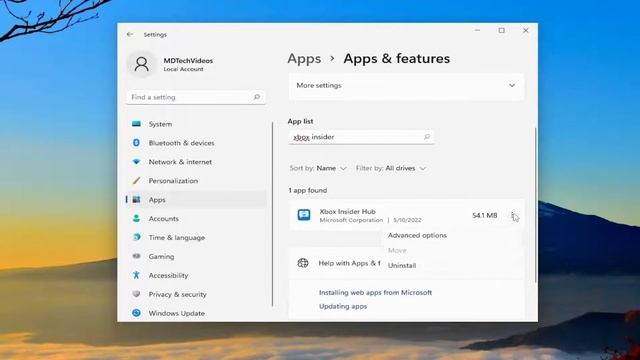Image resolution: width=640 pixels, height=360 pixels.
Task: Open Windows Update icon
Action: [x=136, y=313]
